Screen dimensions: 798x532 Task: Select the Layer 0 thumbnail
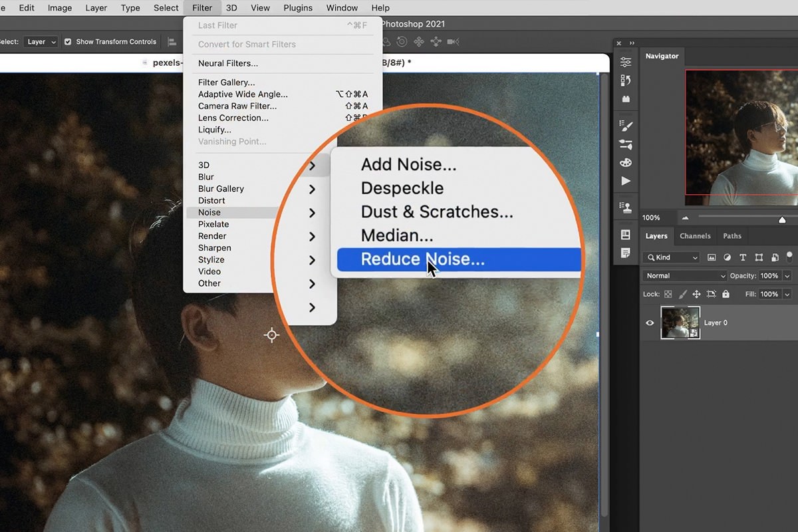pos(680,323)
